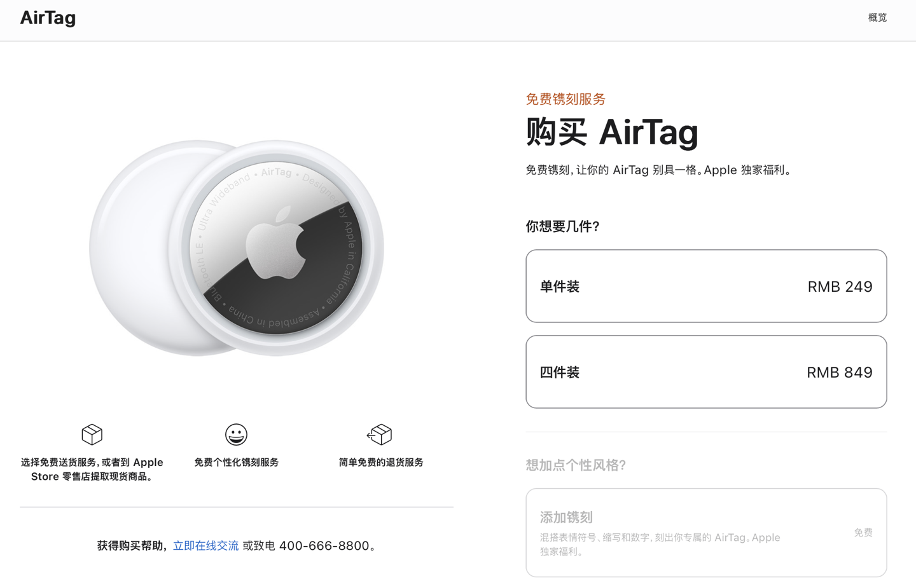Image resolution: width=916 pixels, height=588 pixels.
Task: Select the 单件装 RMB 249 option
Action: pos(706,286)
